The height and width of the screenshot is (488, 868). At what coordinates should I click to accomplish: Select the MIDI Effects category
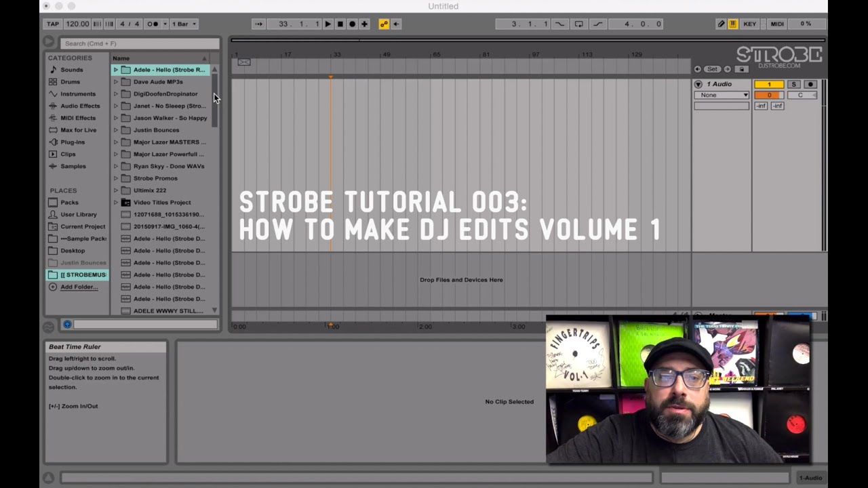coord(78,118)
